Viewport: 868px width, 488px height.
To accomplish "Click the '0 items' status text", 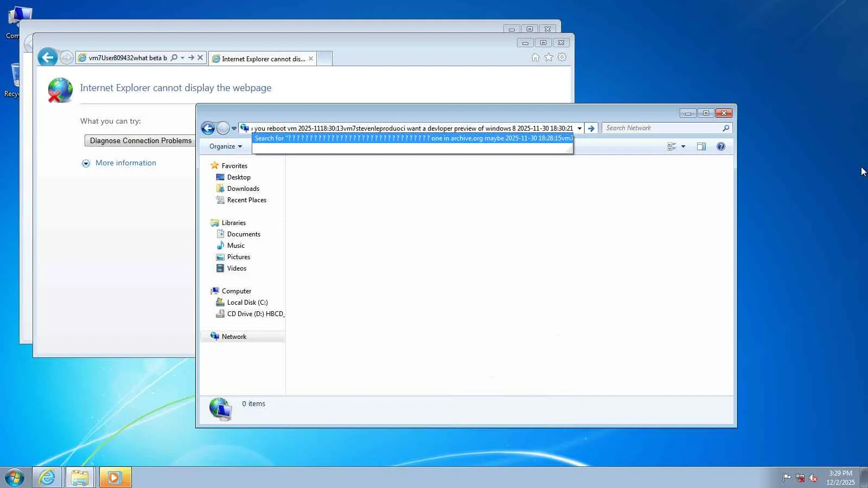I will (253, 404).
